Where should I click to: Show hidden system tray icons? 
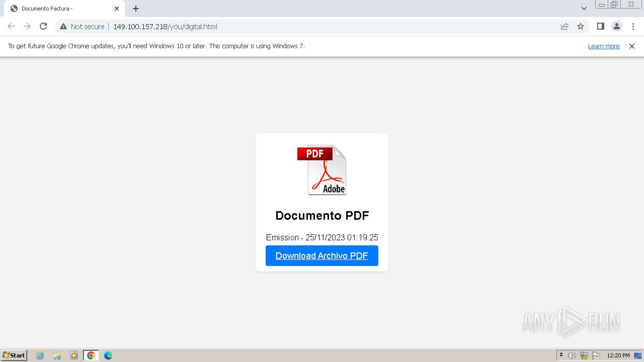561,355
